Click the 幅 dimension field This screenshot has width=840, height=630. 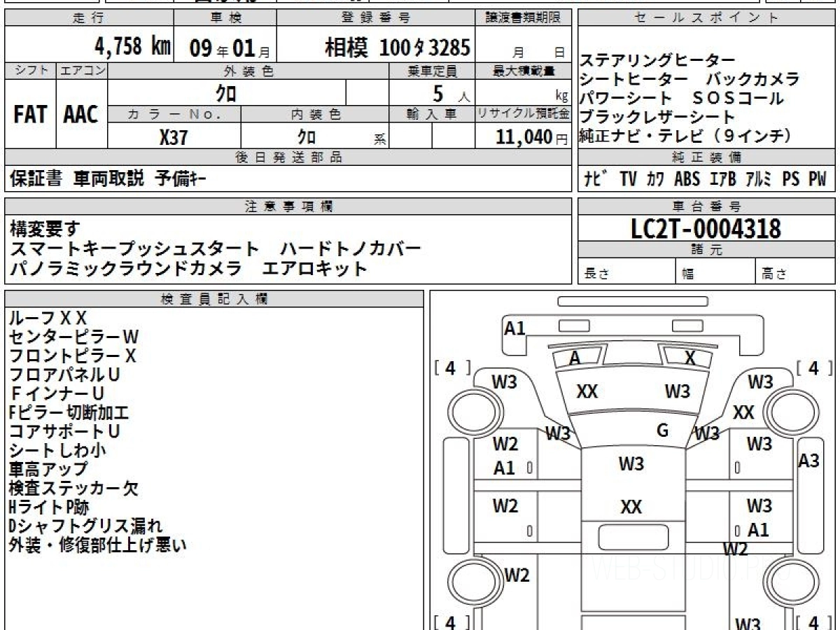[716, 272]
